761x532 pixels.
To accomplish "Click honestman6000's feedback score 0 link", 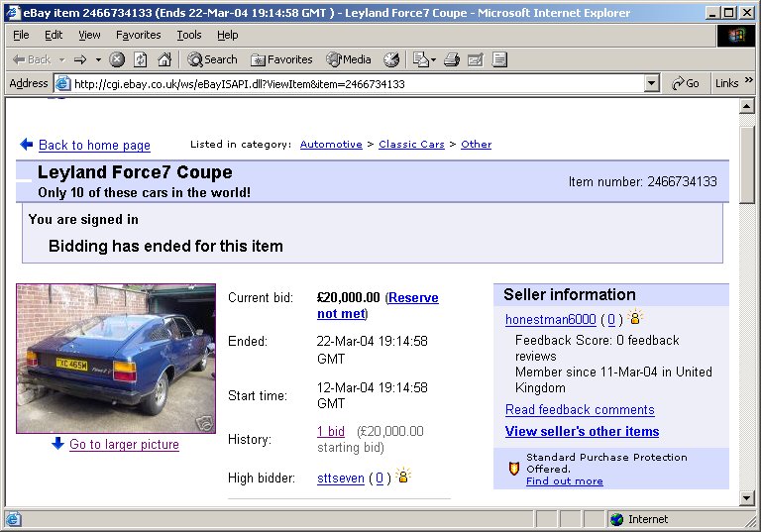I will tap(611, 319).
